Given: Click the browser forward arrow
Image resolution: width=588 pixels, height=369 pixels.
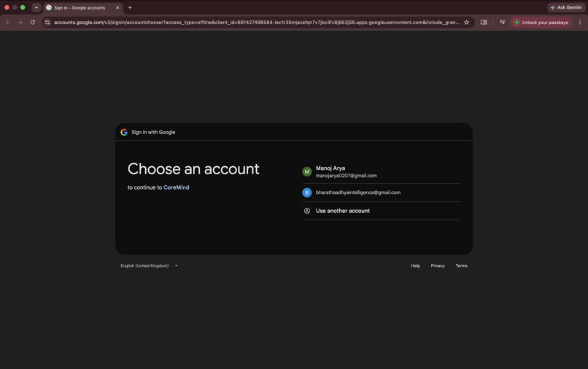Looking at the screenshot, I should pyautogui.click(x=20, y=23).
